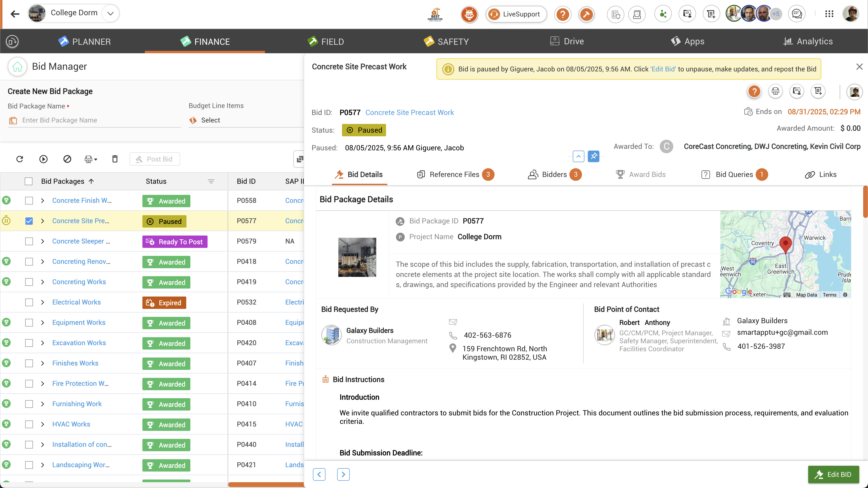Click the refresh icon in bid toolbar
This screenshot has height=488, width=868.
coord(20,159)
